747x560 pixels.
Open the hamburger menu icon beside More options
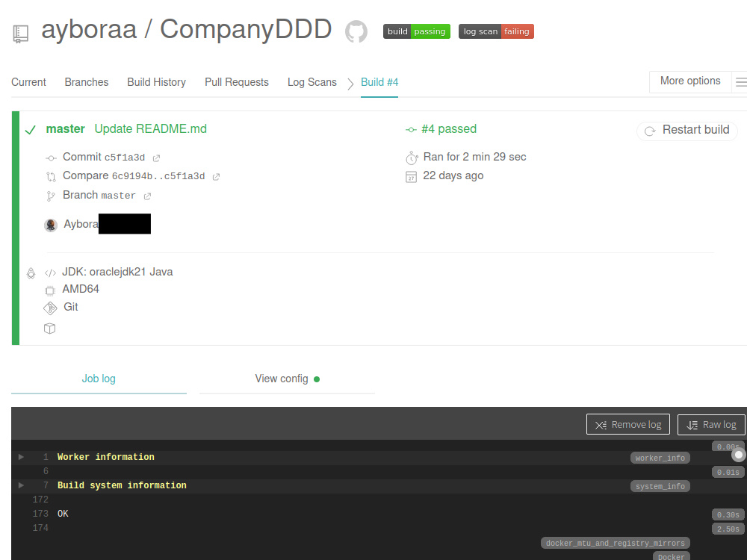(741, 82)
